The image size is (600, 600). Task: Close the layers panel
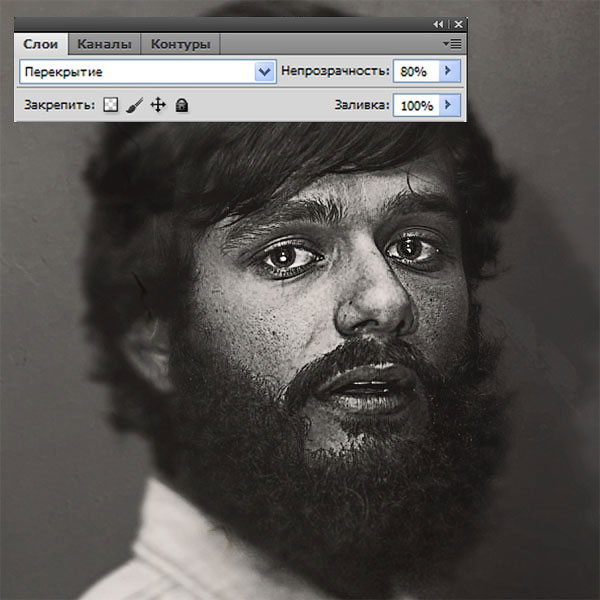coord(458,24)
